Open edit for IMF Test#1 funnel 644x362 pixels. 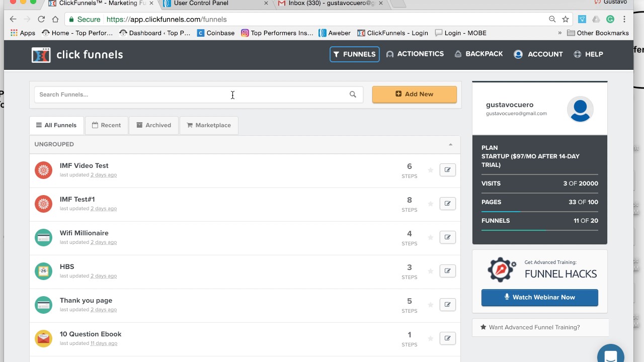[x=447, y=204]
